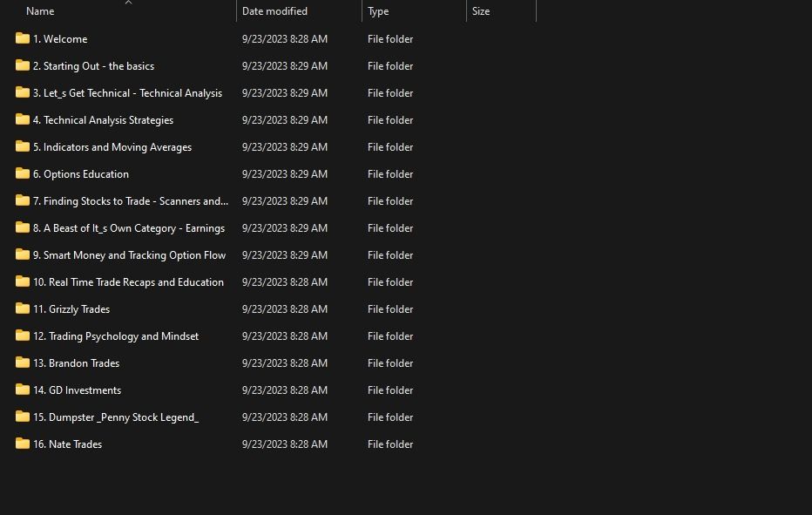
Task: Select 5. Indicators and Moving Averages folder
Action: (112, 147)
